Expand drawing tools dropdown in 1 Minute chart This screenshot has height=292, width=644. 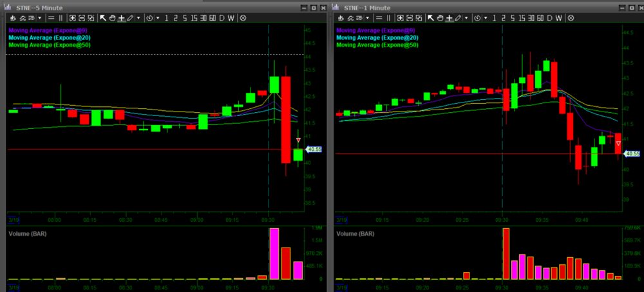466,18
